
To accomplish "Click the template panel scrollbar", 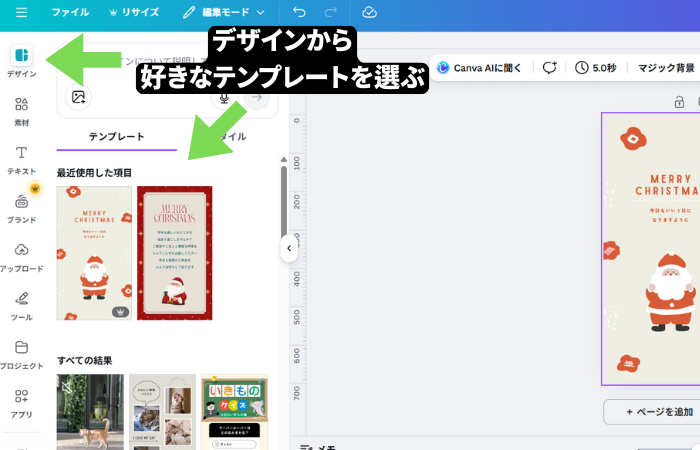I will coord(283,203).
